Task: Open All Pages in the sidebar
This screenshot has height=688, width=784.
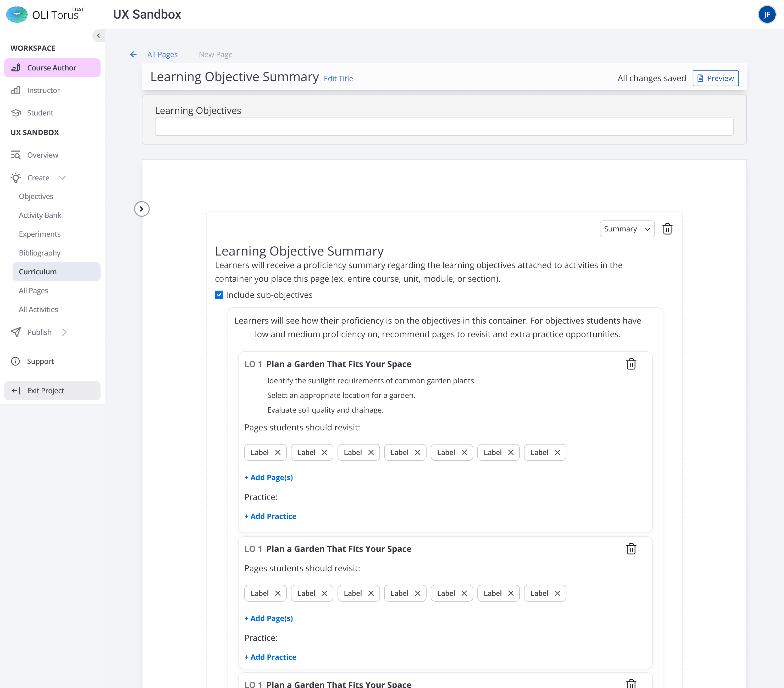Action: (x=33, y=291)
